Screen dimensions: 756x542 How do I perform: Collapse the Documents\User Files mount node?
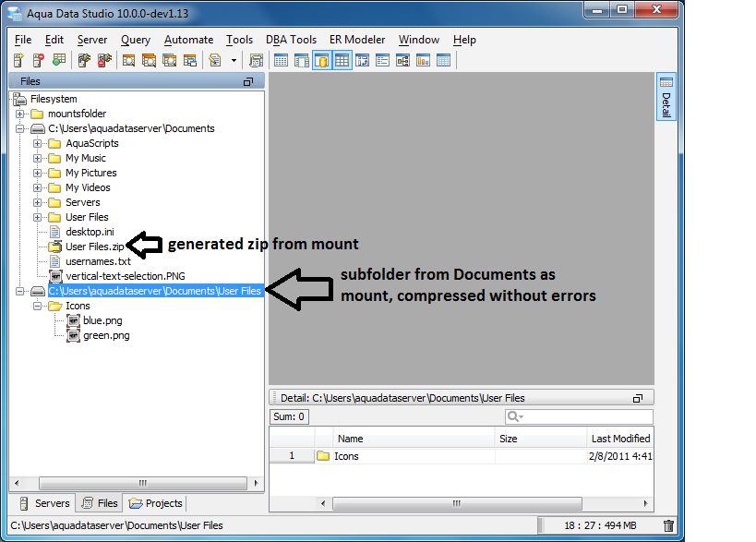click(19, 291)
